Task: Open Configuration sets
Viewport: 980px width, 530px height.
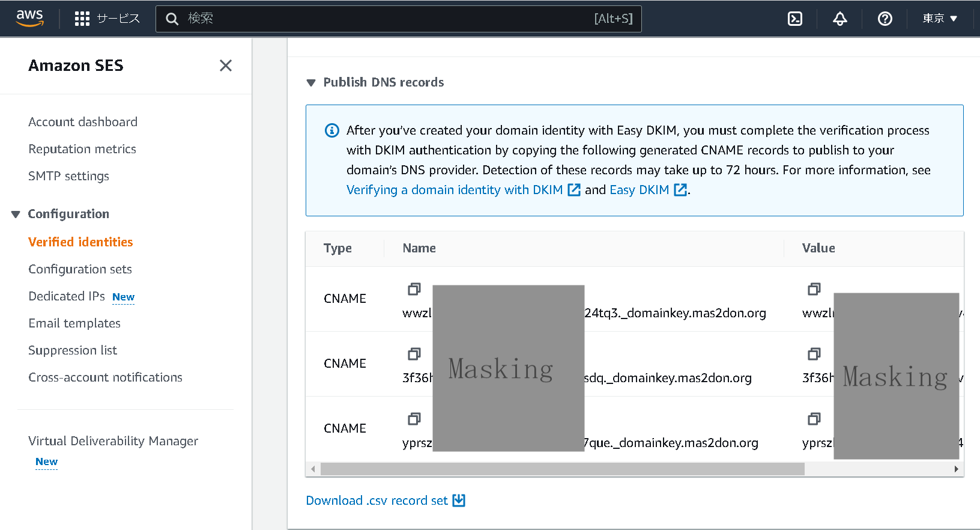Action: (x=80, y=269)
